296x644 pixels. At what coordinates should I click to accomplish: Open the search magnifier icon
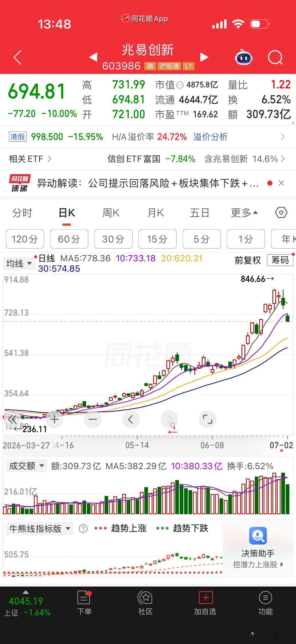pyautogui.click(x=275, y=57)
